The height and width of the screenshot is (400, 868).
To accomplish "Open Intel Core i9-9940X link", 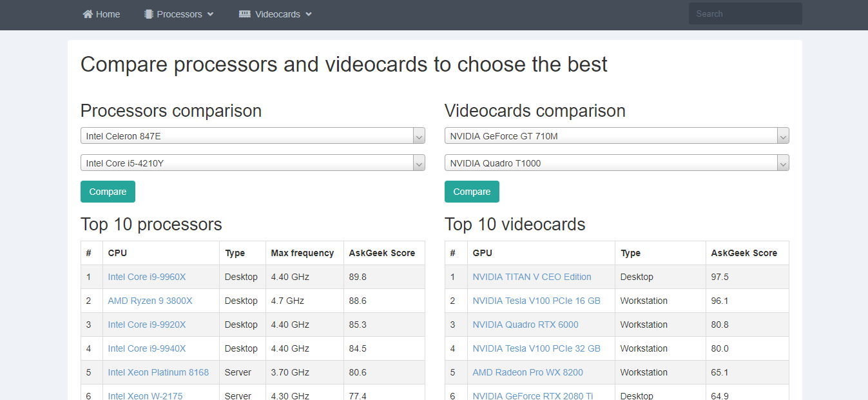I will pyautogui.click(x=147, y=348).
